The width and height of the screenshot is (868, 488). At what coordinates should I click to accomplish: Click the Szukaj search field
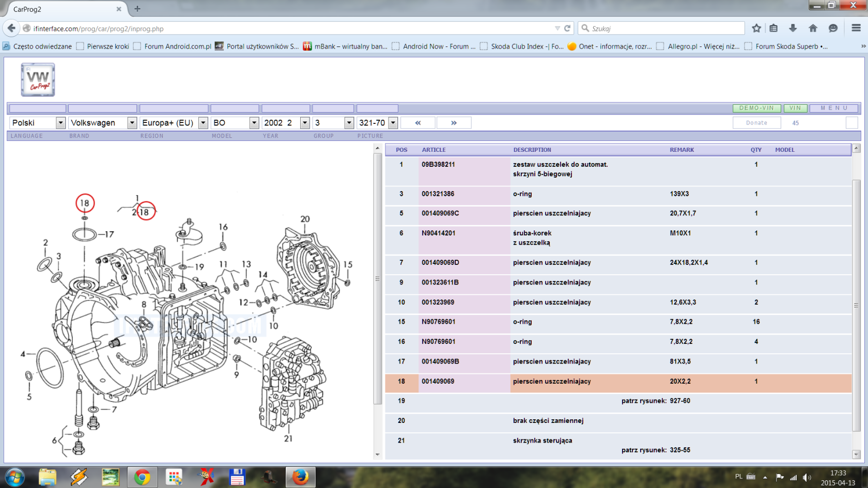click(661, 28)
